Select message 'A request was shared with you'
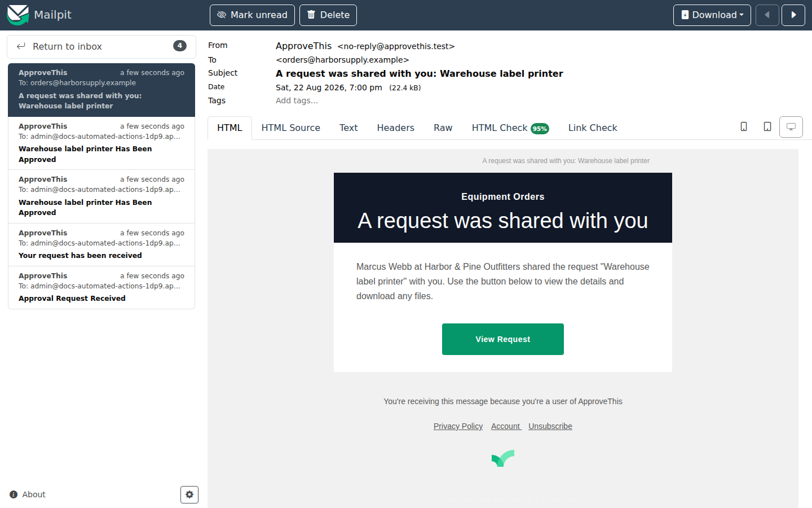The width and height of the screenshot is (812, 508). coord(101,90)
